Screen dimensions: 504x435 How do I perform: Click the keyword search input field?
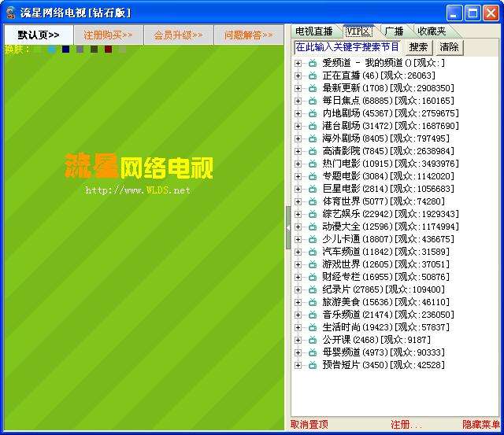click(x=347, y=47)
